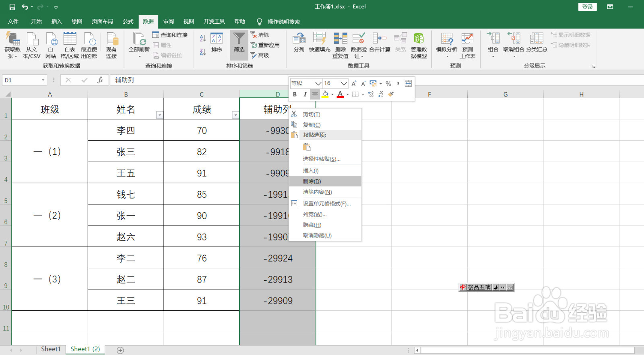Expand font color dropdown arrow
The image size is (644, 355).
click(x=348, y=94)
